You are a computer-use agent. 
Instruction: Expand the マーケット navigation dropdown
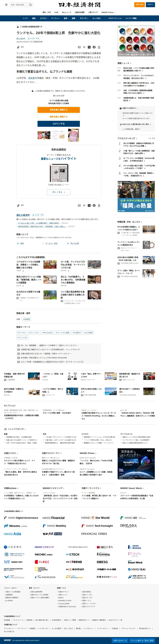coord(56,18)
